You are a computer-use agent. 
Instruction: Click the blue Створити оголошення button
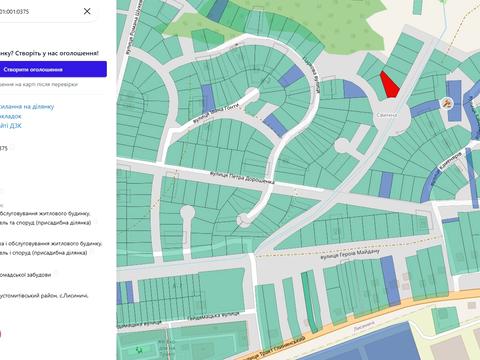53,69
